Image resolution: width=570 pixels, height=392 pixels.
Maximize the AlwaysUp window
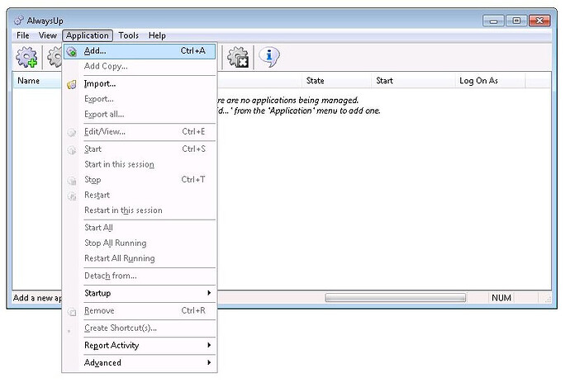pos(516,21)
